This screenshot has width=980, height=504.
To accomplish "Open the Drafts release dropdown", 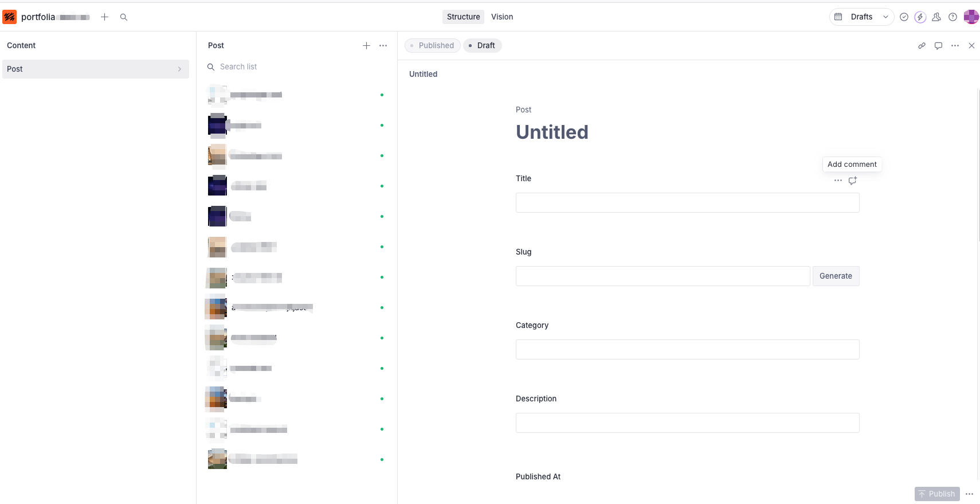I will [861, 17].
